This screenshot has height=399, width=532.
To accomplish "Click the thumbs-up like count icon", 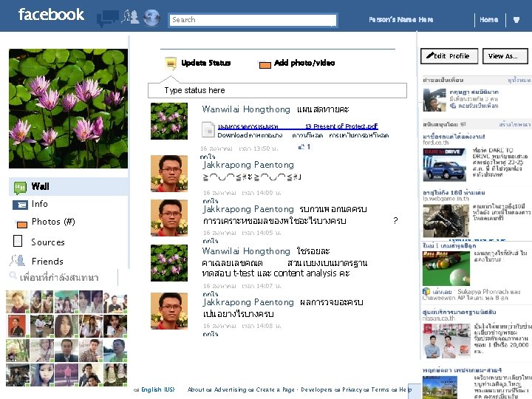I will 301,146.
